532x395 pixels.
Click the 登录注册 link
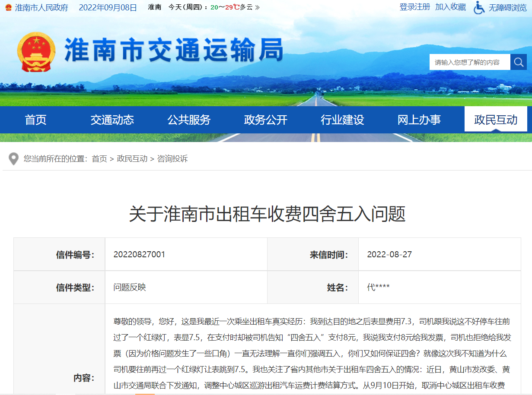pos(414,7)
